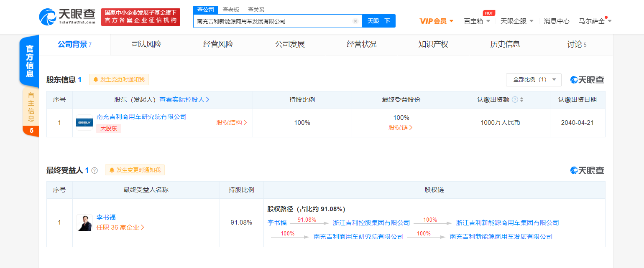Select the 查老板 search tab

[231, 10]
